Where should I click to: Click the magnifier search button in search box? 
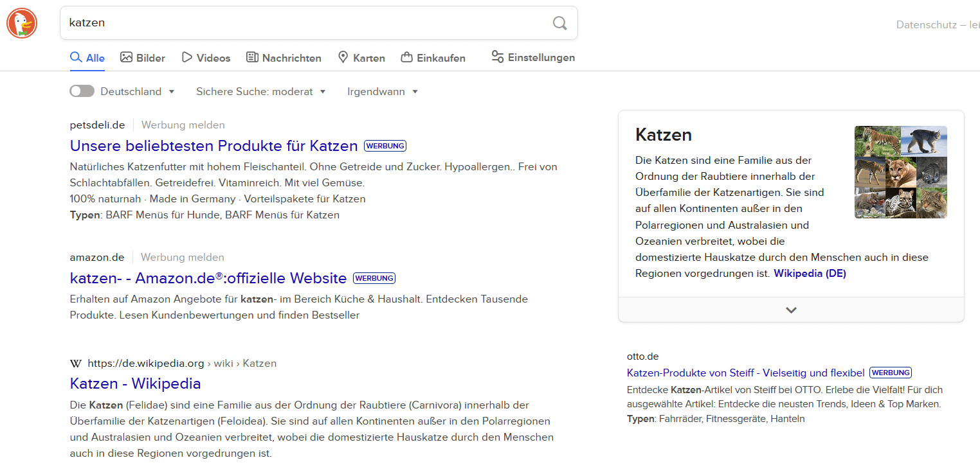click(x=560, y=23)
